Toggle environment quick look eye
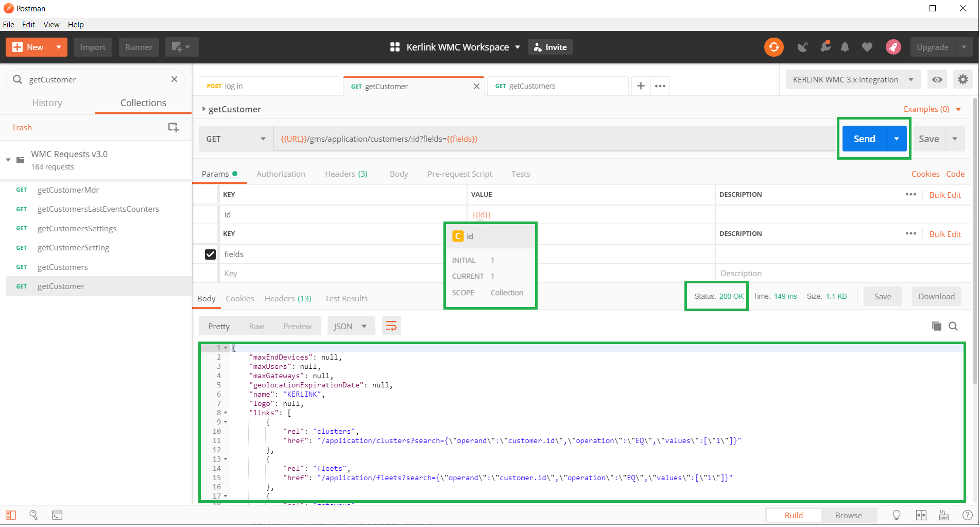This screenshot has width=980, height=527. click(937, 80)
